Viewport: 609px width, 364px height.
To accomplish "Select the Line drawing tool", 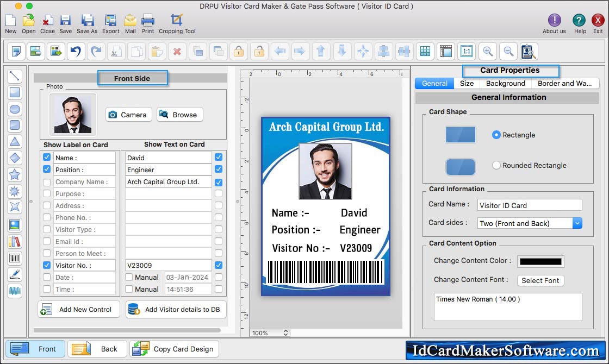I will 15,76.
